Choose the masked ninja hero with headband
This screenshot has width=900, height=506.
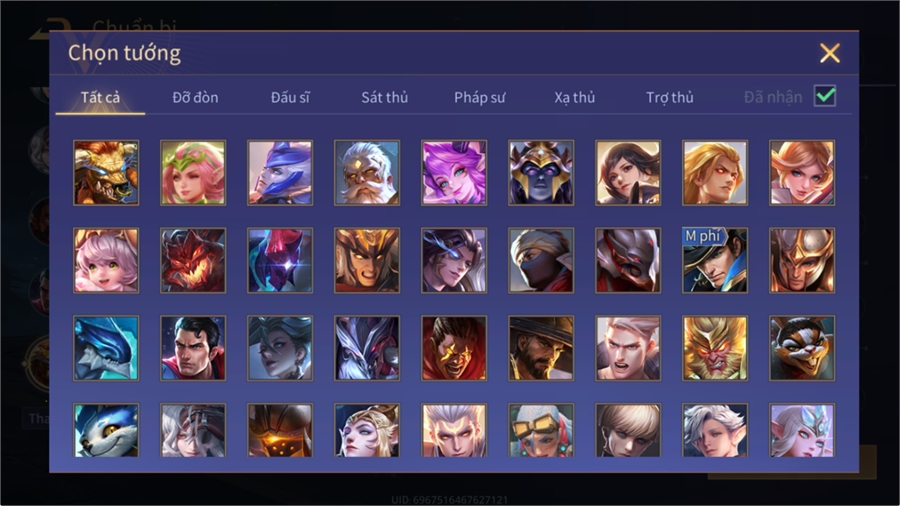[541, 260]
